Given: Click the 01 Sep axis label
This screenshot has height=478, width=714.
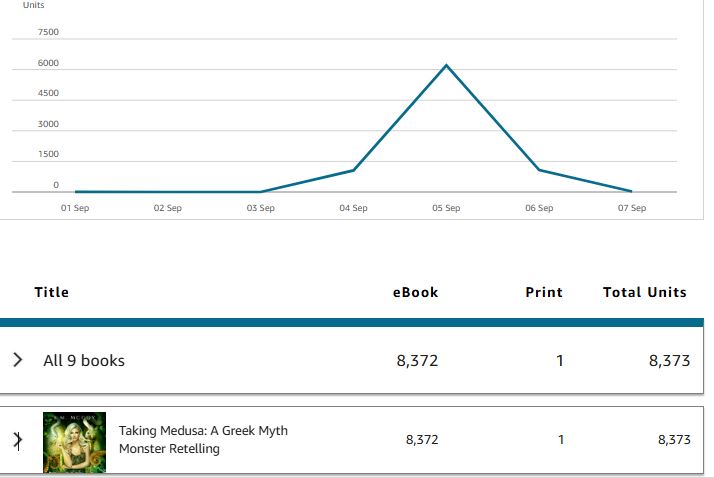Looking at the screenshot, I should click(75, 208).
